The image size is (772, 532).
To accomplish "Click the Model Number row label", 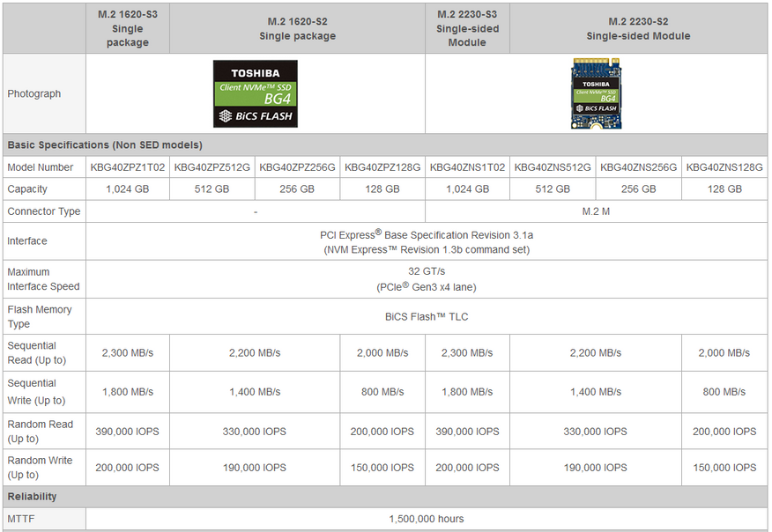I will [x=41, y=167].
